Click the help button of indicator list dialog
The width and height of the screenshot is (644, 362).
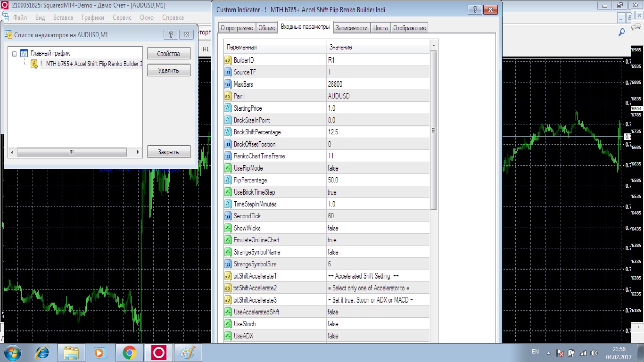(x=171, y=35)
